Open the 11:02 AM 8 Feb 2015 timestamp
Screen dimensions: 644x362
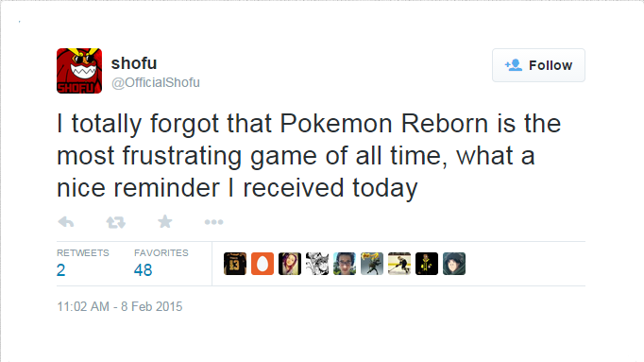pos(120,306)
